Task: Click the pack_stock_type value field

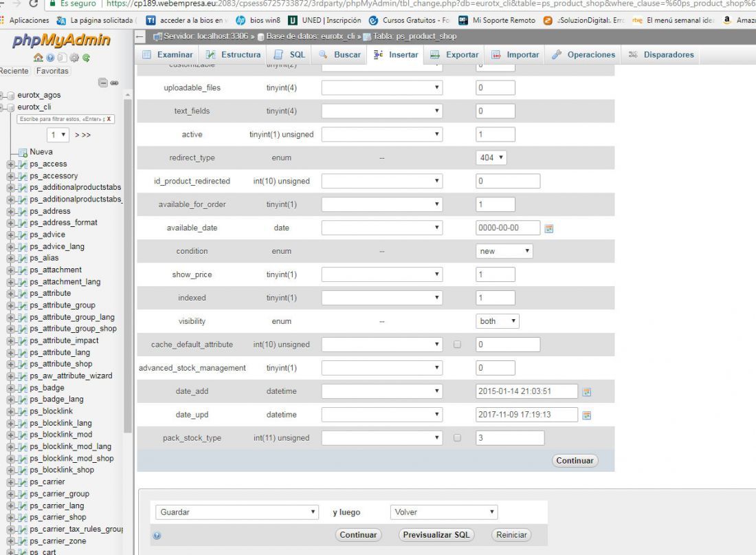Action: [x=510, y=438]
